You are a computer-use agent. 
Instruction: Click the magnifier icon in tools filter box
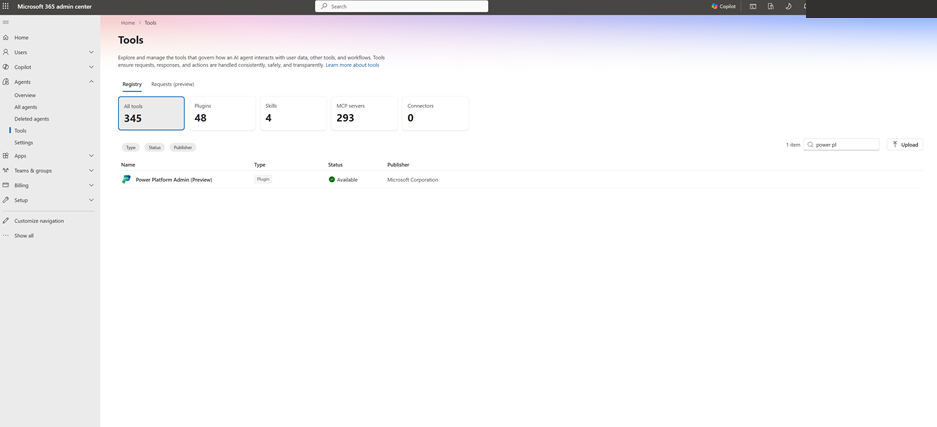pos(810,145)
